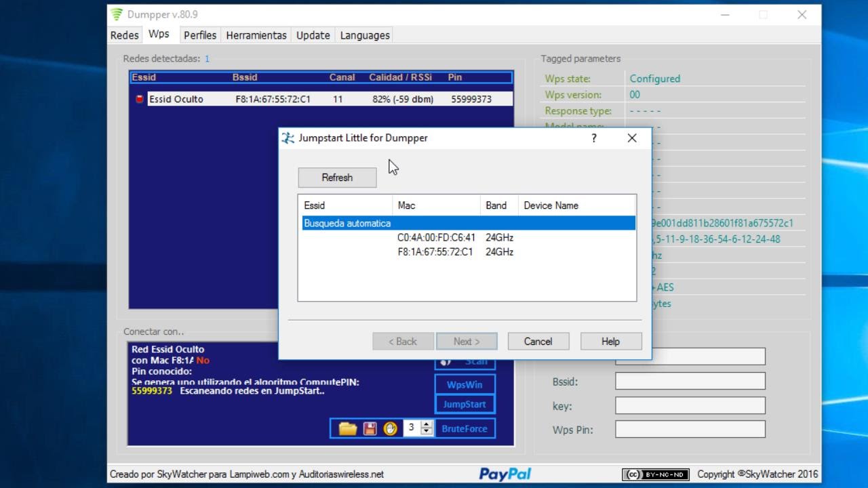The width and height of the screenshot is (868, 488).
Task: Click the Creative Commons BY-NC-ND badge
Action: pos(652,474)
